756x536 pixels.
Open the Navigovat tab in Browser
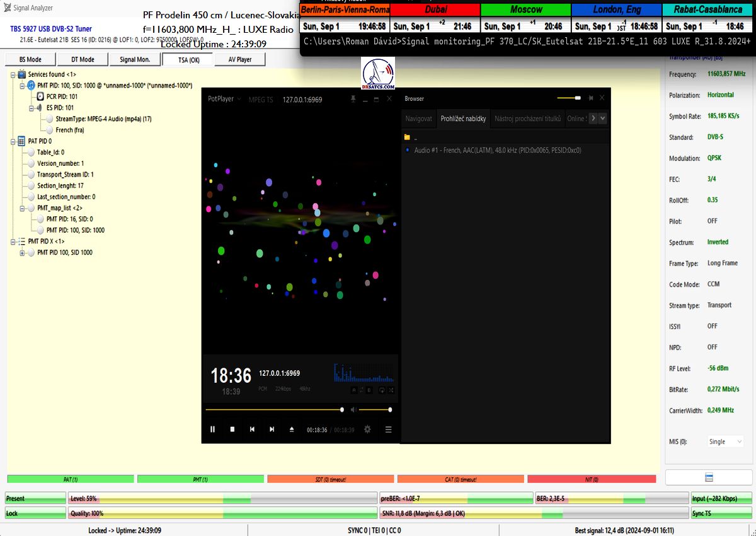(418, 119)
